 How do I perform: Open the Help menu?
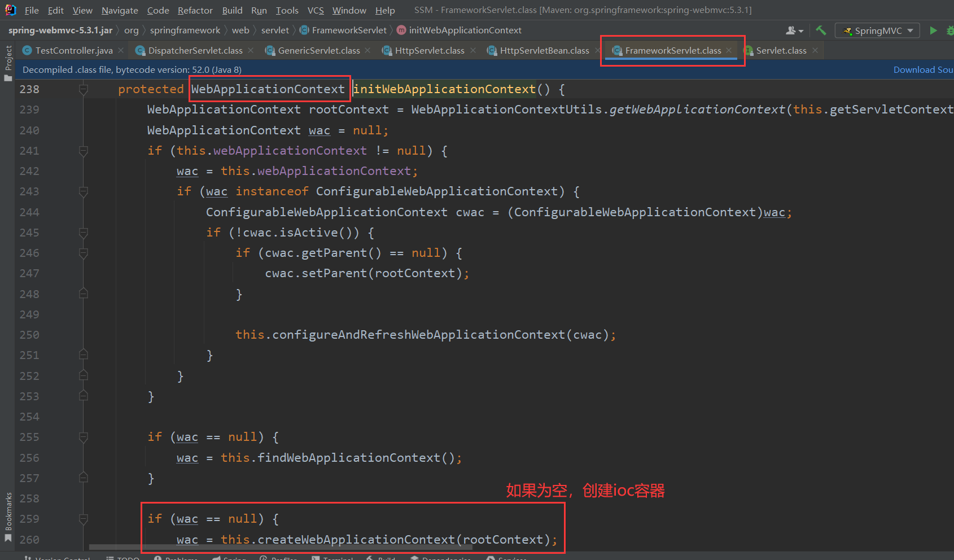(x=385, y=10)
